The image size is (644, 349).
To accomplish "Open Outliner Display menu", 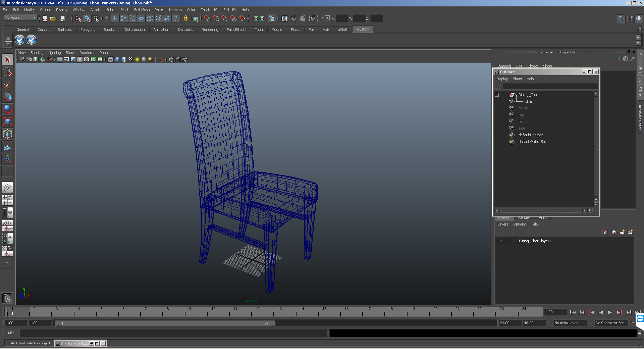I will tap(502, 79).
